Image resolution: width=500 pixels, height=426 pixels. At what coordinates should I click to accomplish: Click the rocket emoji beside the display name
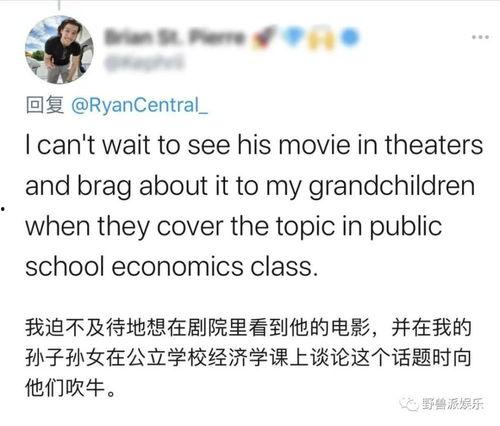[x=265, y=36]
